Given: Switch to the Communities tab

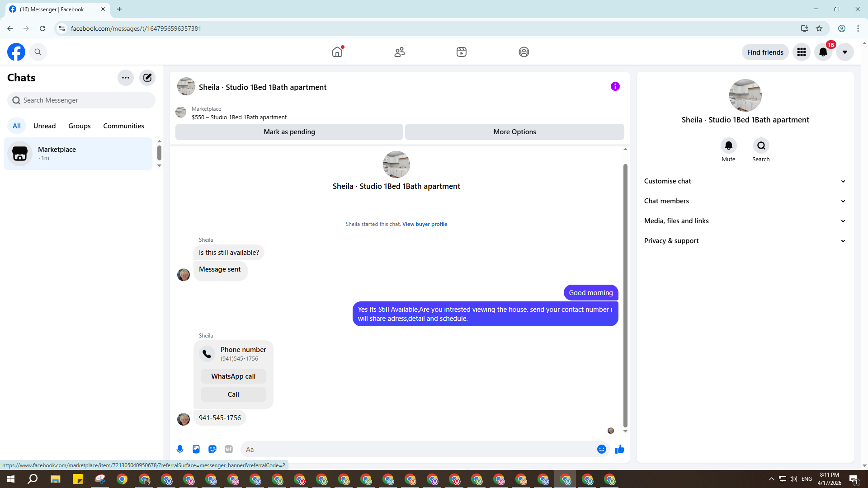Looking at the screenshot, I should (x=123, y=126).
